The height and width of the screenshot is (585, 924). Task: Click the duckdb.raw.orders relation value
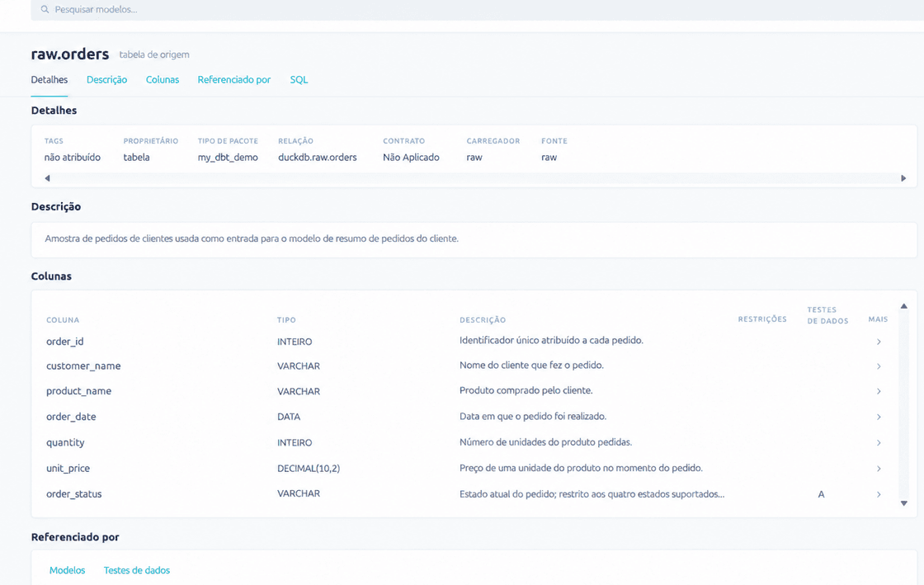[x=318, y=158]
